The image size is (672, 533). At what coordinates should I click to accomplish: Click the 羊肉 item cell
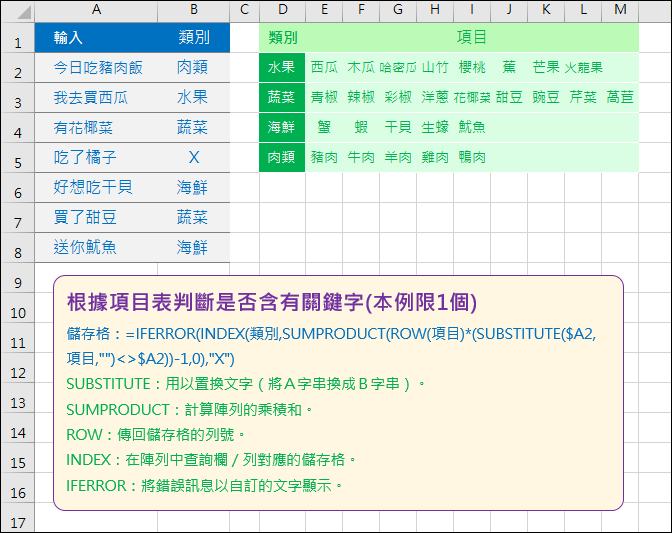398,158
